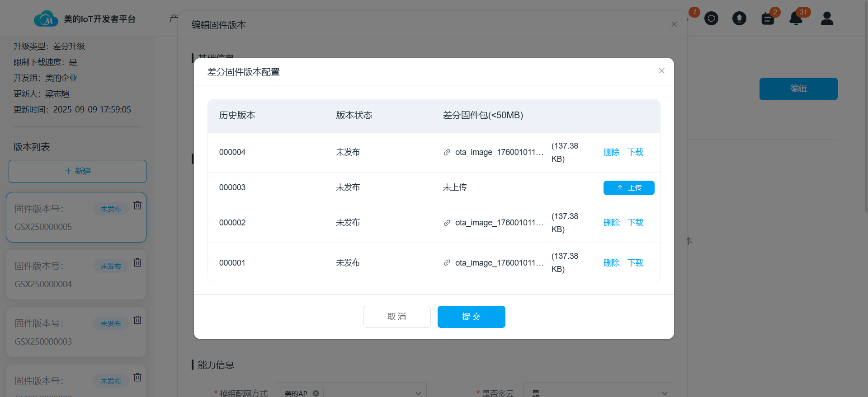This screenshot has width=868, height=397.
Task: Delete firmware GSX250000005 via trash icon
Action: click(137, 206)
